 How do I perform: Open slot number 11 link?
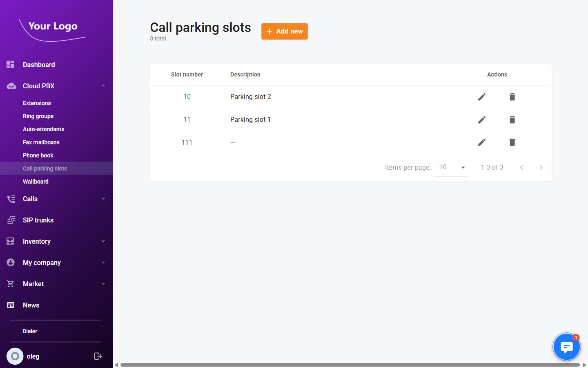[x=187, y=119]
